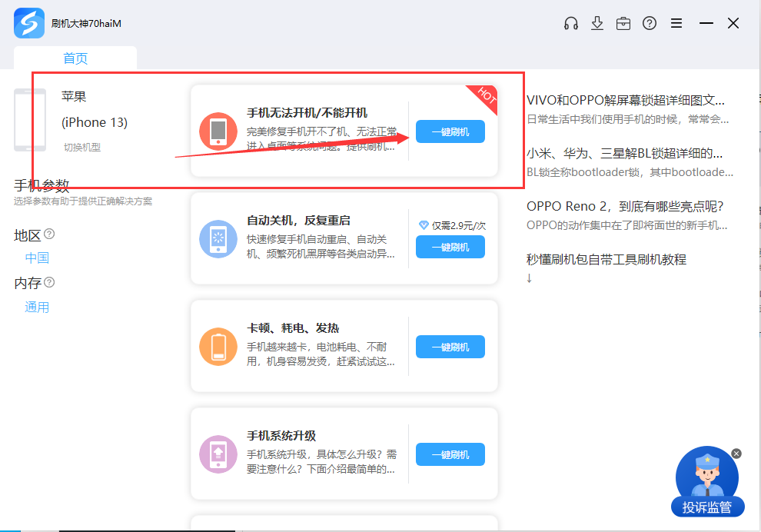This screenshot has height=532, width=761.
Task: Click the iPhone 13 phone thumbnail
Action: [30, 120]
